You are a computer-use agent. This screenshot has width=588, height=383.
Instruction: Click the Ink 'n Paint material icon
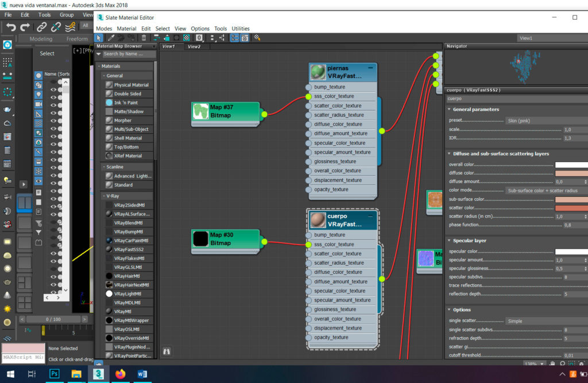(x=109, y=102)
